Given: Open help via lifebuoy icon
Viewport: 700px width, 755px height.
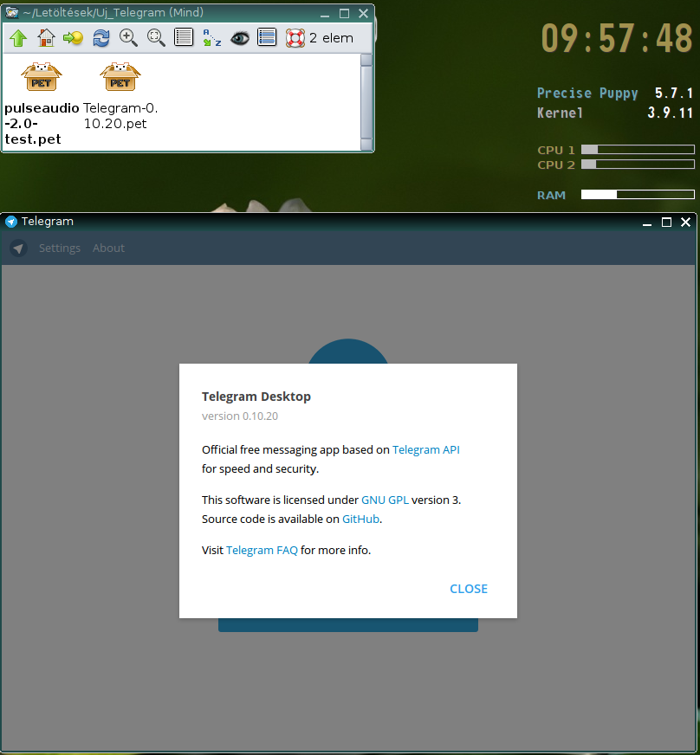Looking at the screenshot, I should (295, 38).
